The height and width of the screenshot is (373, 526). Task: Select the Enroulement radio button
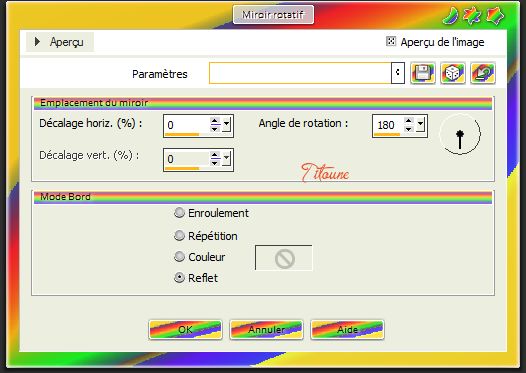(179, 213)
